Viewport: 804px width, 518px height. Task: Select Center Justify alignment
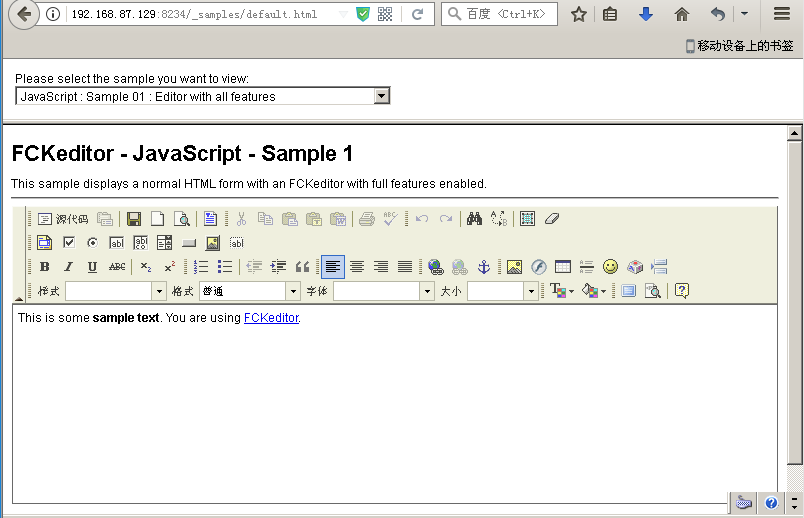[357, 267]
